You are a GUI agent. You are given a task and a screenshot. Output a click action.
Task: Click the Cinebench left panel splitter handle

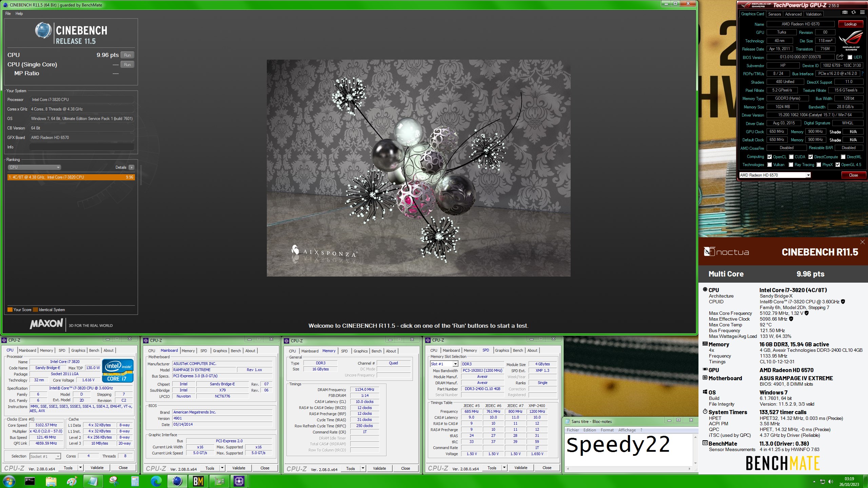pos(141,175)
